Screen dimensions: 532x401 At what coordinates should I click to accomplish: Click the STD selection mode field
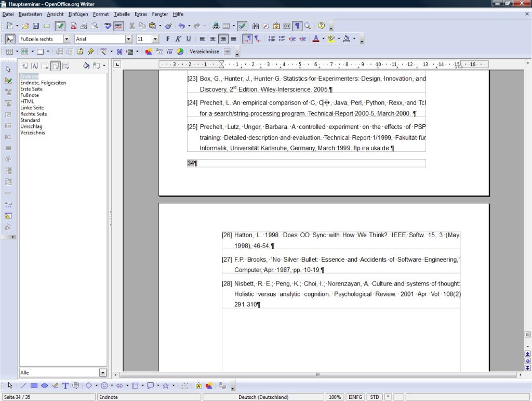tap(375, 397)
